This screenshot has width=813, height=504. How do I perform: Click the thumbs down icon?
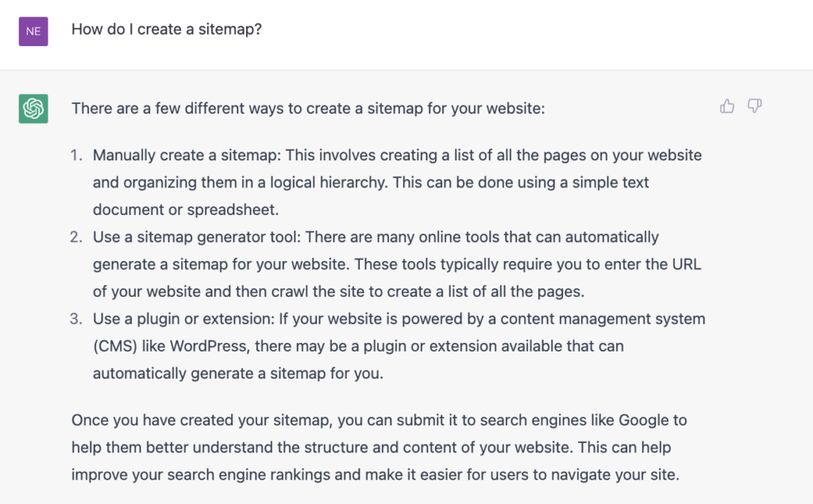[x=754, y=106]
